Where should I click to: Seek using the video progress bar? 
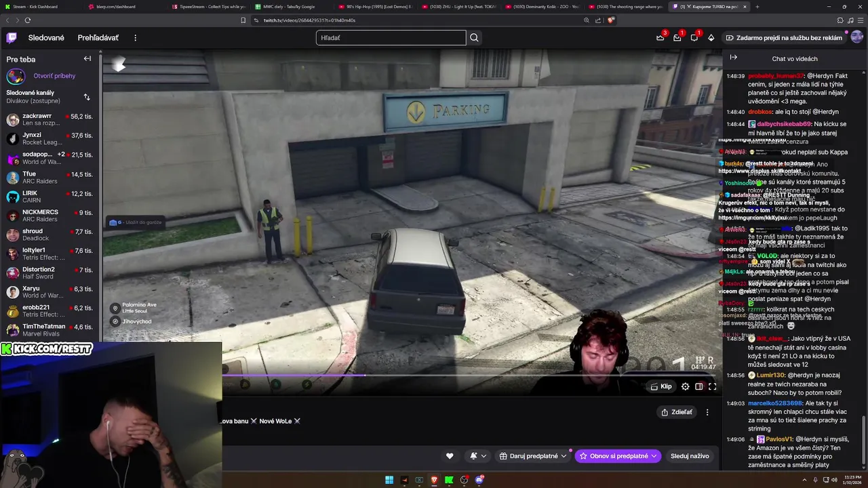469,375
